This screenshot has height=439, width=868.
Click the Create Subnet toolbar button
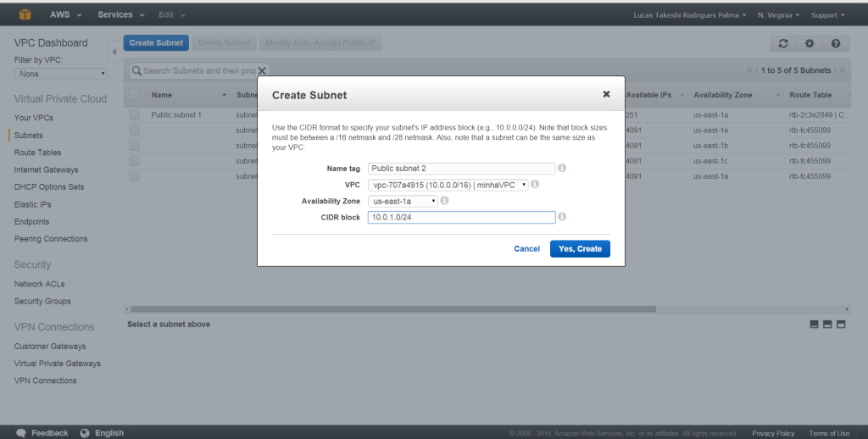tap(156, 42)
